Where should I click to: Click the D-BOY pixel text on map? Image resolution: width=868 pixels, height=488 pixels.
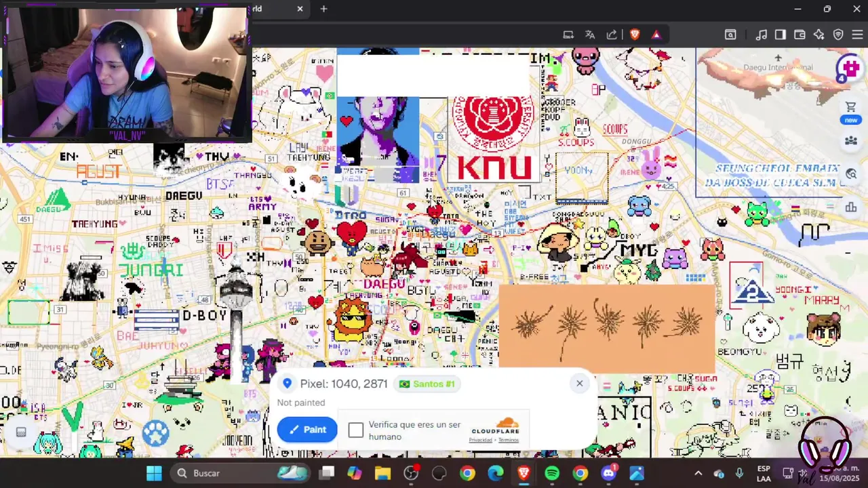pyautogui.click(x=204, y=317)
